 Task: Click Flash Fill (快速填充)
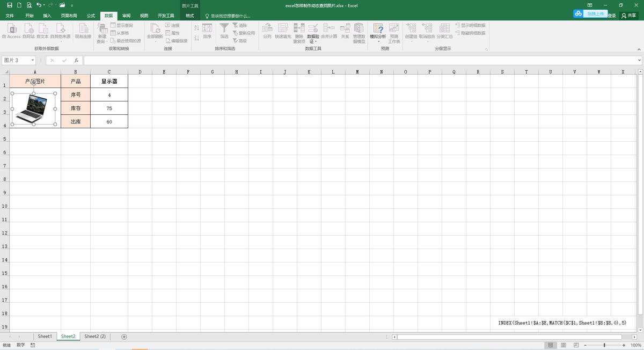(x=283, y=31)
